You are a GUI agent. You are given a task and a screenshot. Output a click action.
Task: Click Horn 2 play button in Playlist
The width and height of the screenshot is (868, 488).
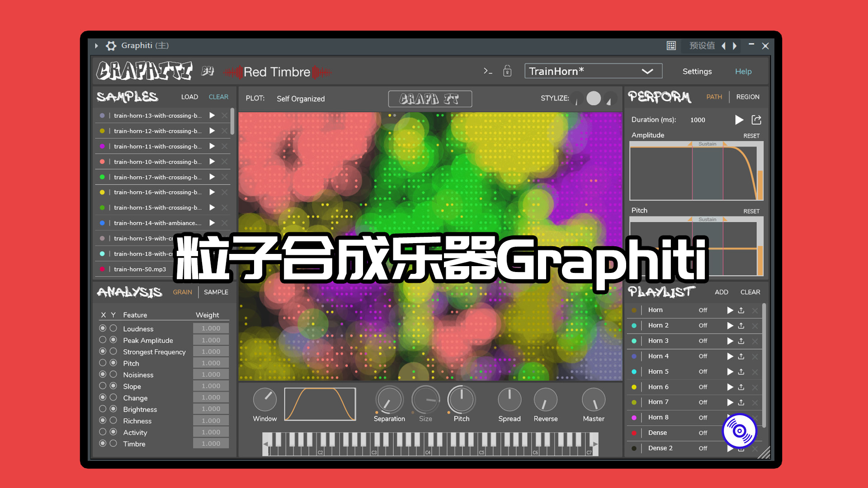coord(730,325)
